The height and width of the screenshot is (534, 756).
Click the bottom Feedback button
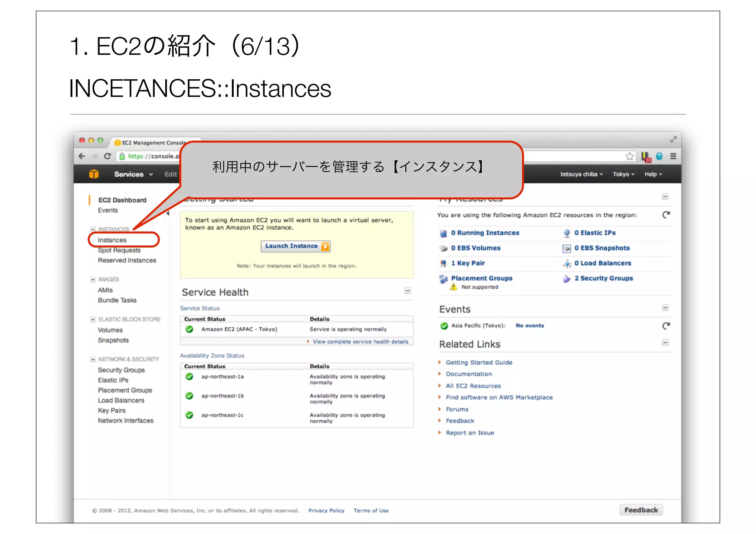tap(641, 510)
